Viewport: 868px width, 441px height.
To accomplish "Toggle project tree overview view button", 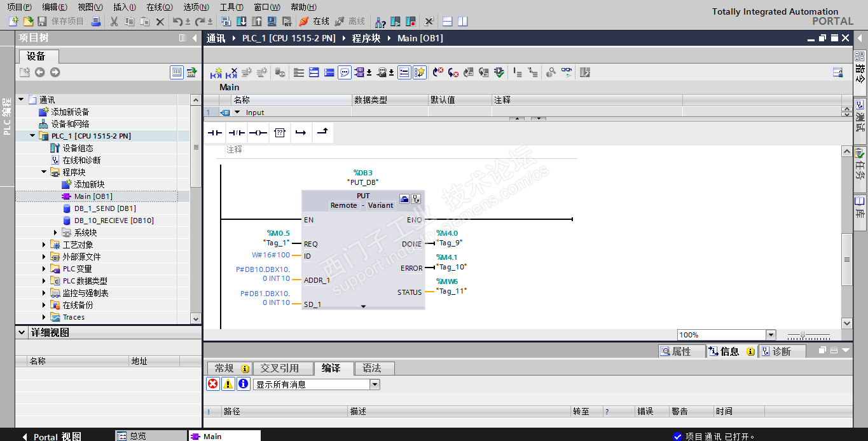I will pyautogui.click(x=177, y=72).
